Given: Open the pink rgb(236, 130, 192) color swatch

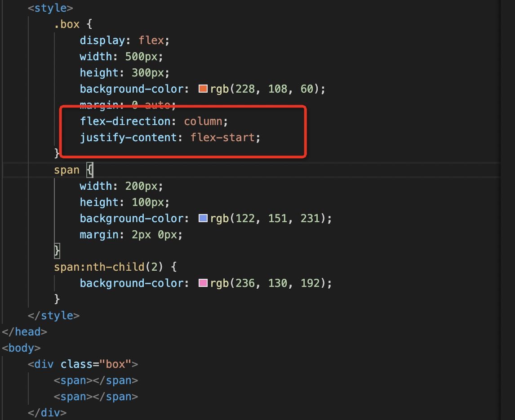Looking at the screenshot, I should click(x=203, y=283).
